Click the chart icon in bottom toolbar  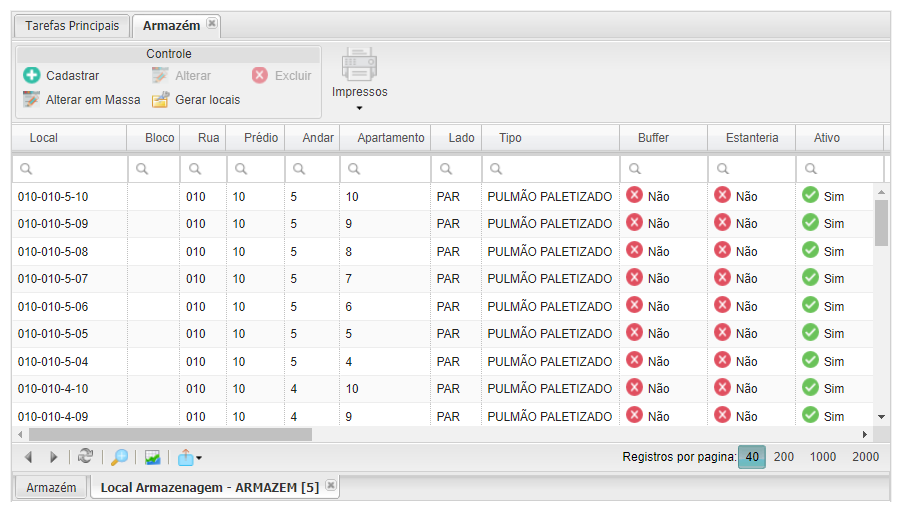152,457
